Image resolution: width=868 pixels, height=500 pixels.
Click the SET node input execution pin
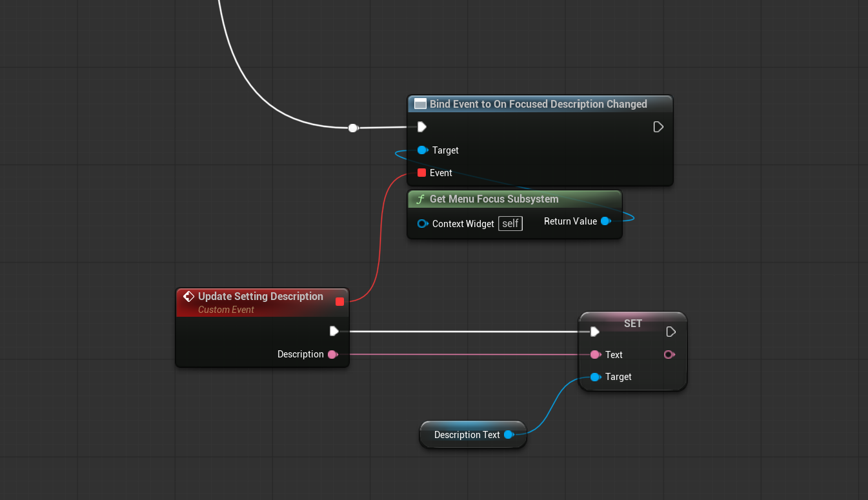pos(594,332)
